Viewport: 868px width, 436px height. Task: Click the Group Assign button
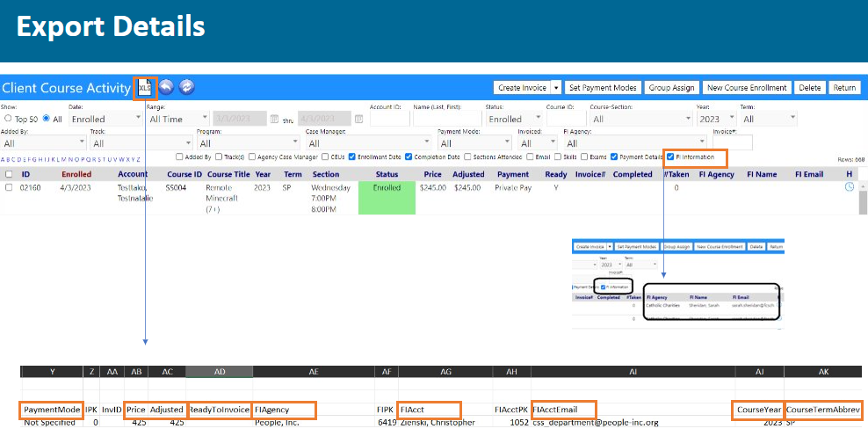(x=671, y=88)
